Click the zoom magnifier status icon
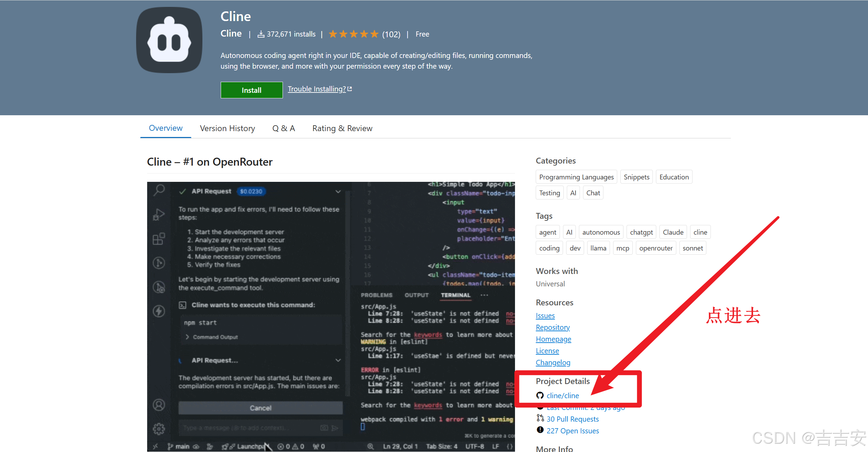This screenshot has height=452, width=868. click(x=370, y=446)
